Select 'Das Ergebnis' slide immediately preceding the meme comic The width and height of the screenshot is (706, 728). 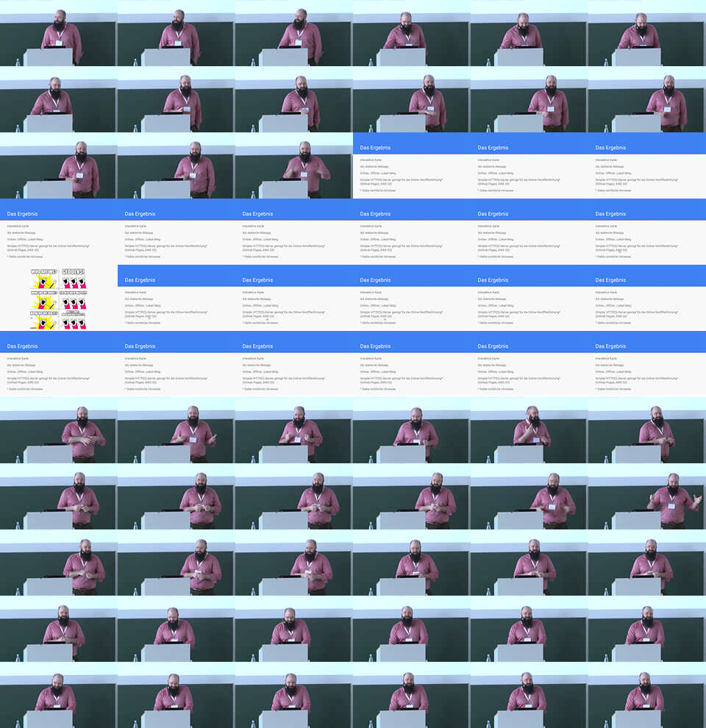647,232
